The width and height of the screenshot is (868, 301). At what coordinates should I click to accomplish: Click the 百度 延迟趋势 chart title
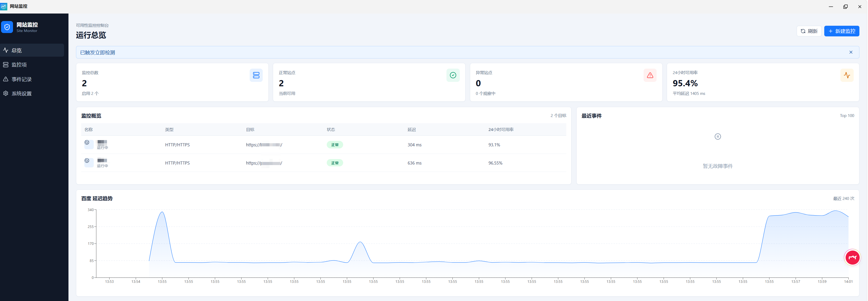97,198
